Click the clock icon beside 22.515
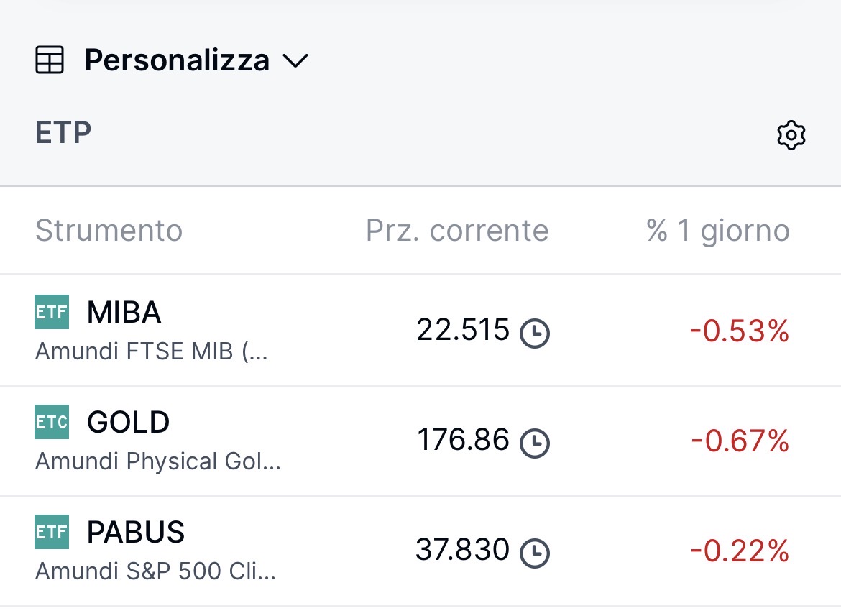Screen dimensions: 841x616 click(x=534, y=333)
